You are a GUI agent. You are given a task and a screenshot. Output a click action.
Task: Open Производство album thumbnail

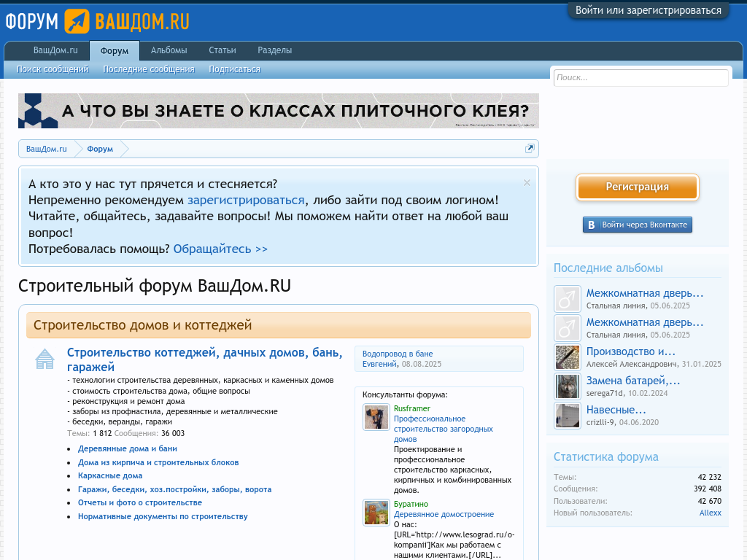(x=567, y=357)
